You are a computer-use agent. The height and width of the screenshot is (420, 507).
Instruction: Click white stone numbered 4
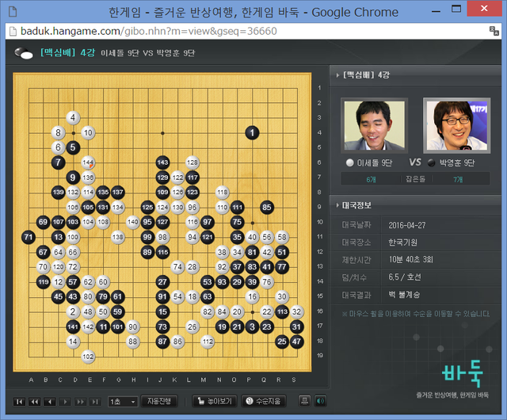73,118
